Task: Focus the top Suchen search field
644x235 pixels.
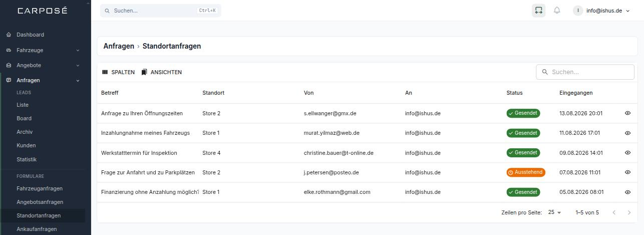Action: [161, 11]
